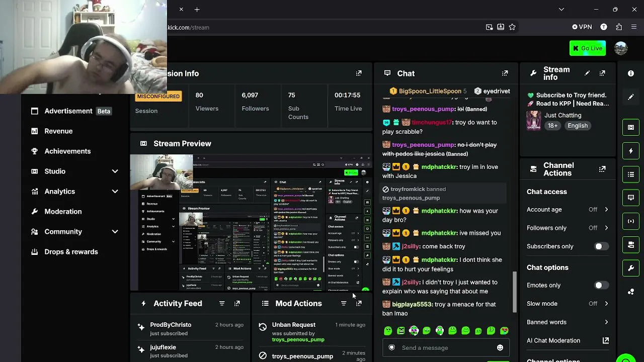Toggle the Subscribers only switch
Image resolution: width=644 pixels, height=362 pixels.
tap(601, 246)
